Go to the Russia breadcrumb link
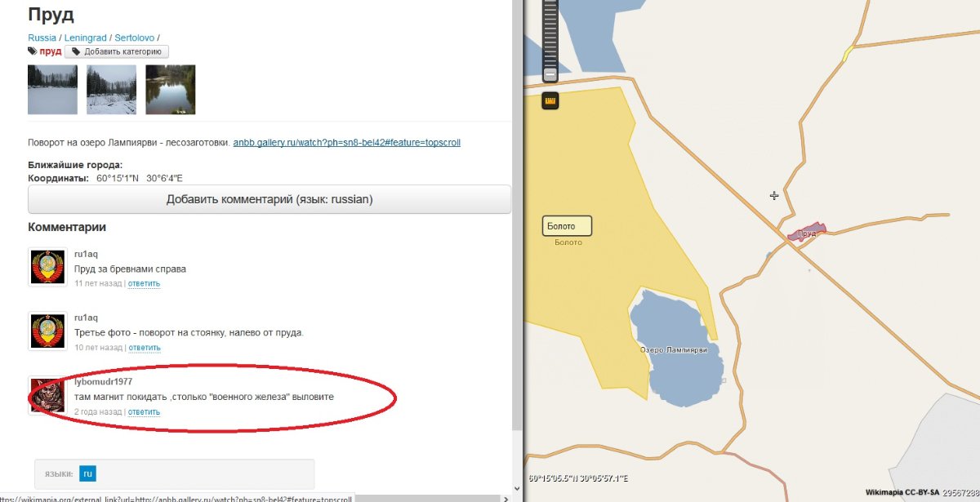The width and height of the screenshot is (980, 502). pyautogui.click(x=42, y=38)
